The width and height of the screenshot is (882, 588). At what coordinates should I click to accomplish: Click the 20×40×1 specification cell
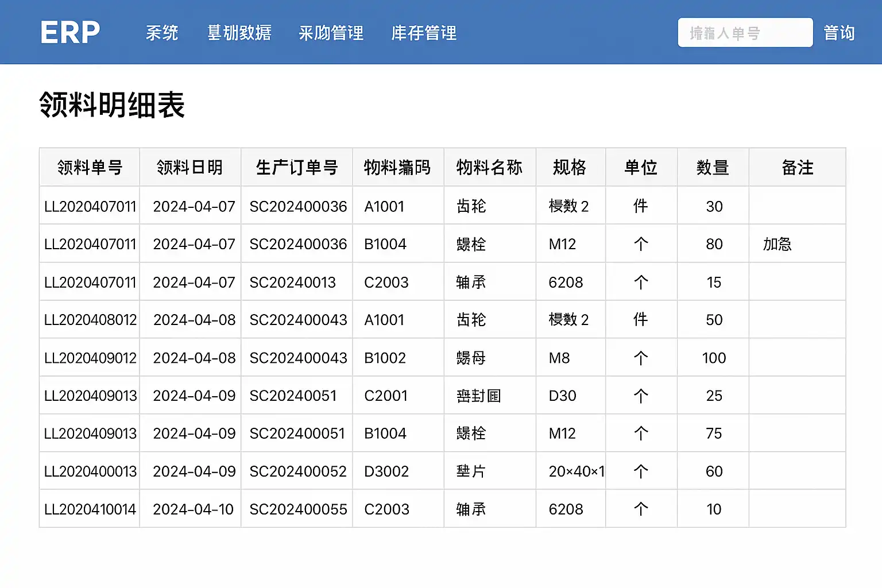(576, 471)
